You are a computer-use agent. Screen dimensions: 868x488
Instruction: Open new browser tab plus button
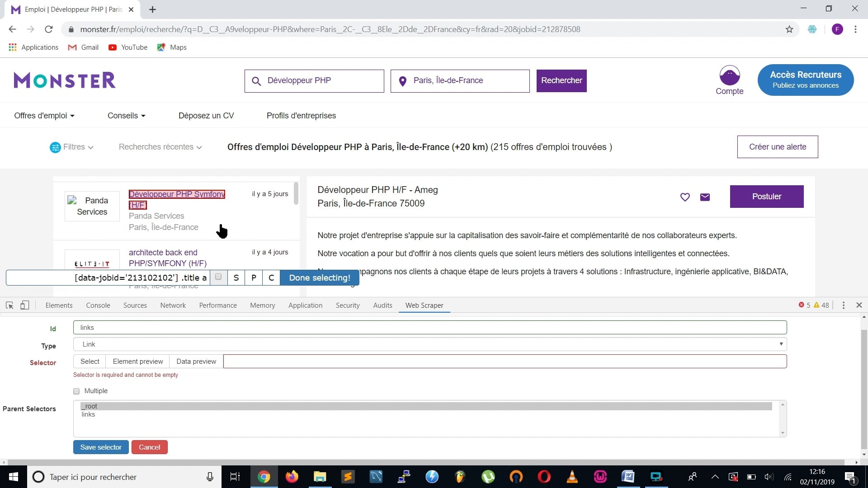[152, 9]
